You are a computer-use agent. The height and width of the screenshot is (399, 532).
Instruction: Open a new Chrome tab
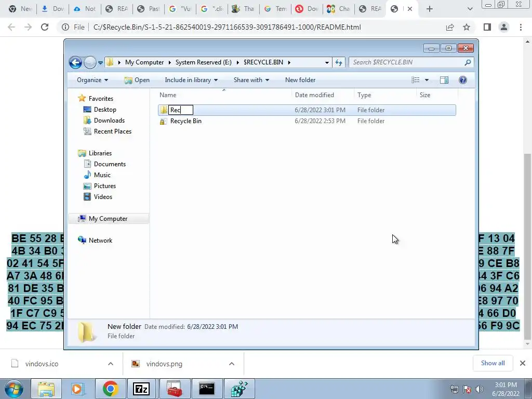tap(430, 9)
